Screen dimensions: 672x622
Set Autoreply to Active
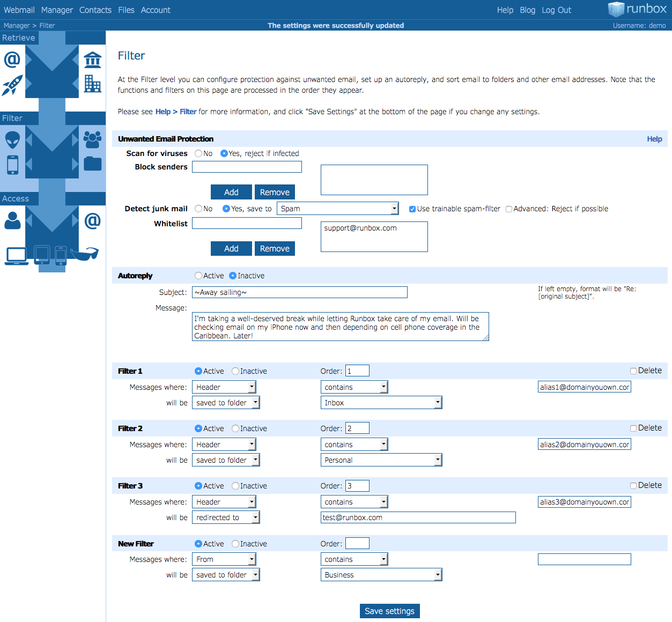[198, 276]
